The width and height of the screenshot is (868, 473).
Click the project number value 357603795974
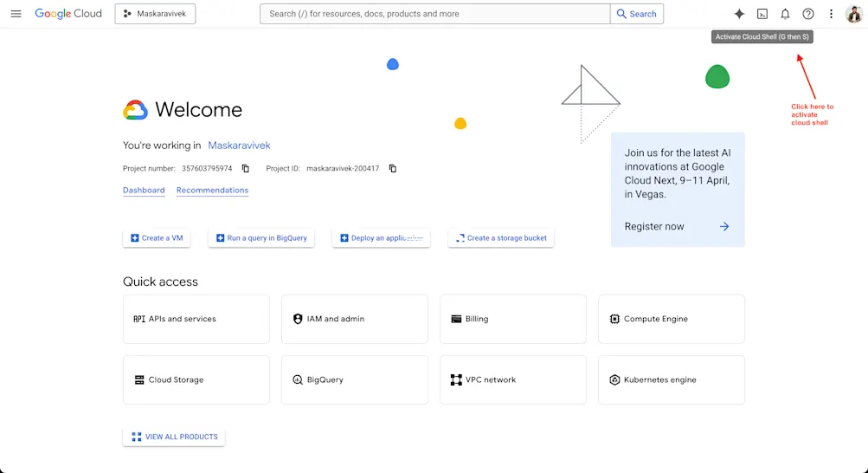pyautogui.click(x=207, y=168)
